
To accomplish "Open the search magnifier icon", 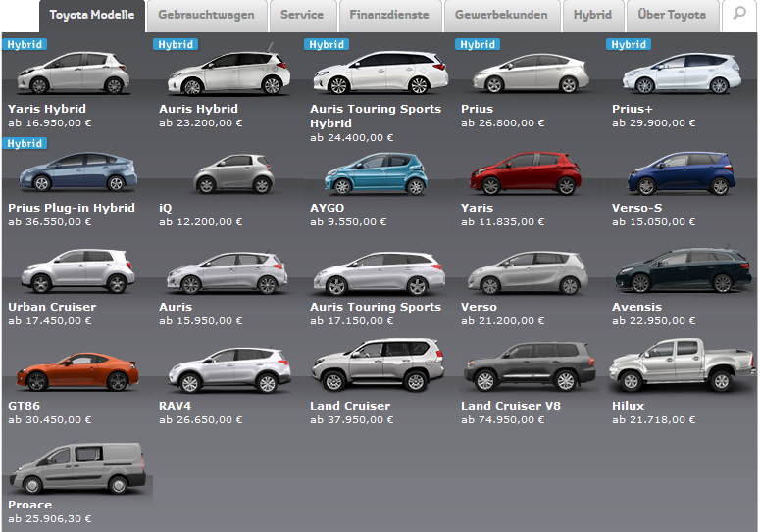I will coord(739,14).
